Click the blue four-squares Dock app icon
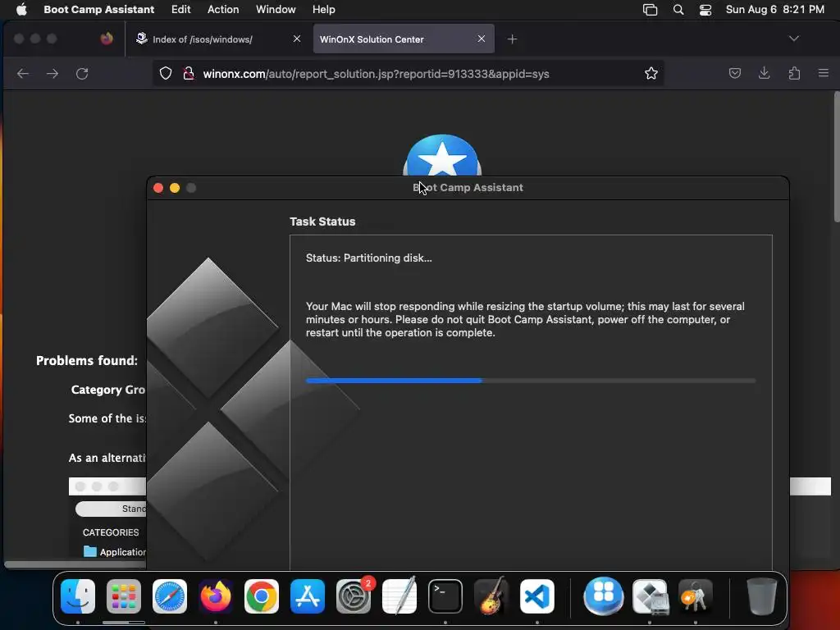 click(604, 596)
